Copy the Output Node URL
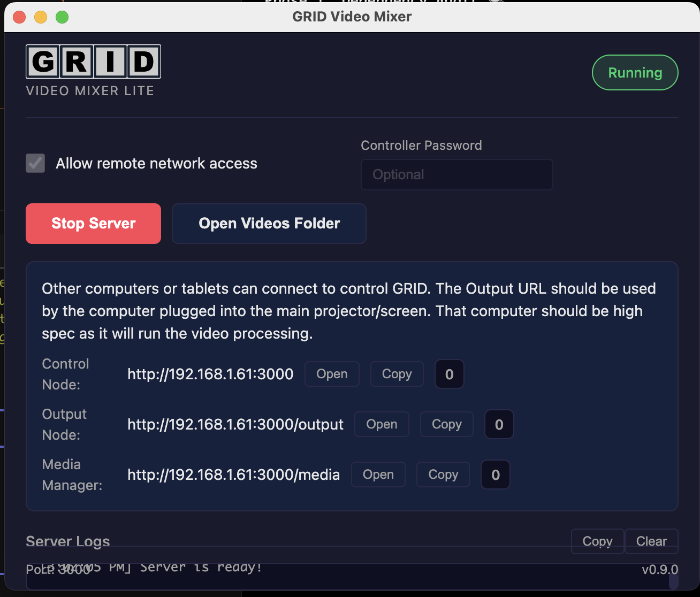The width and height of the screenshot is (700, 597). (446, 424)
